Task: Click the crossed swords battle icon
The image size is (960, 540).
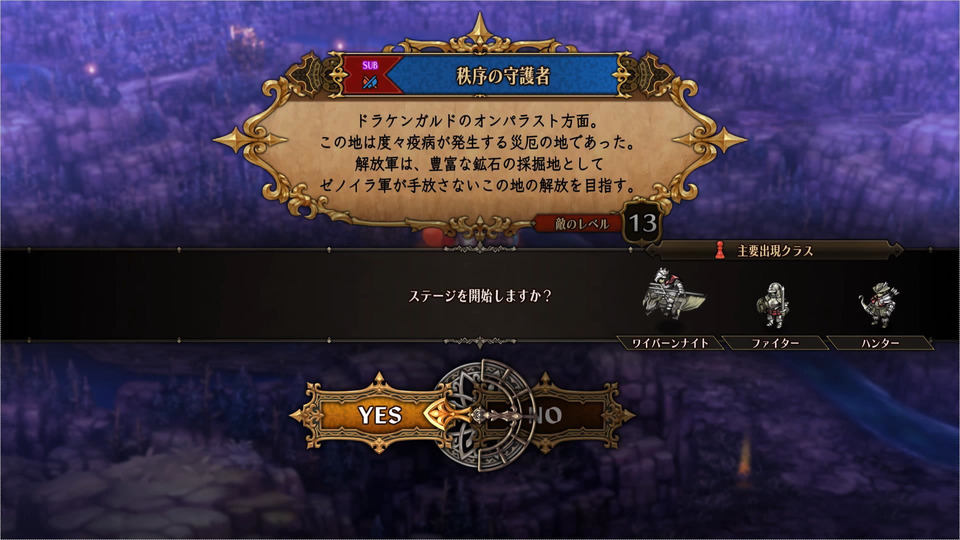Action: [370, 82]
